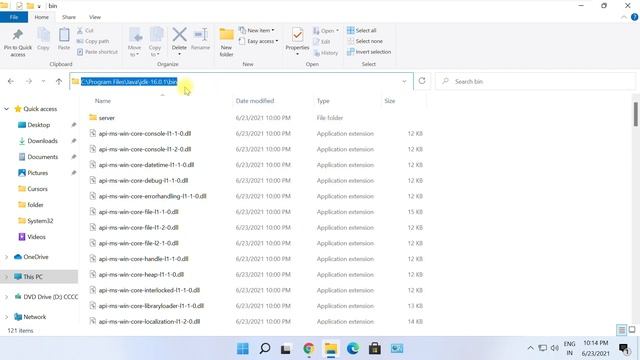The height and width of the screenshot is (360, 640).
Task: Open the ribbon Open dropdown
Action: pos(326,31)
